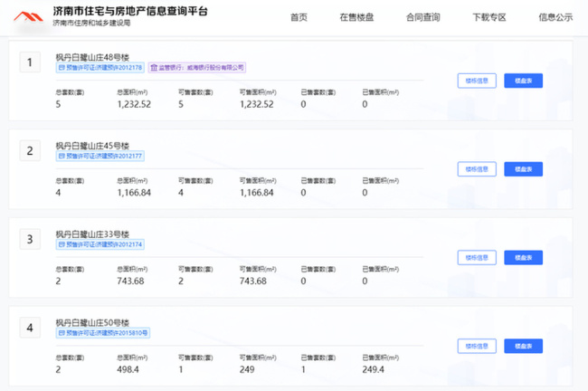Open 楼盘表 for 枫丹白鹭山庄50号楼

(524, 346)
